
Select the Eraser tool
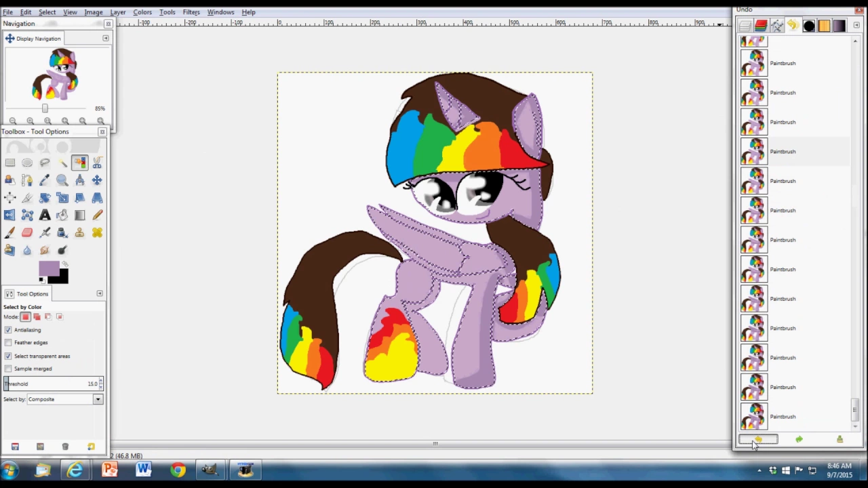[x=27, y=233]
